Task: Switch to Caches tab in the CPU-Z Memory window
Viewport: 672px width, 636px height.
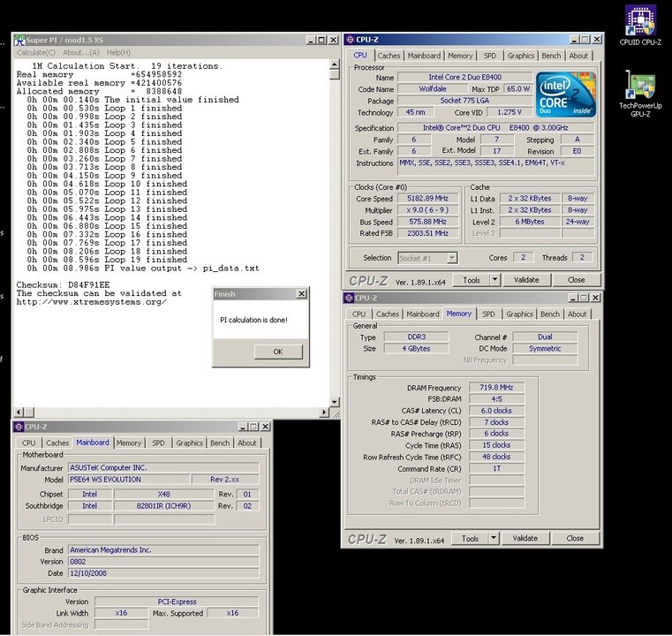Action: click(388, 314)
